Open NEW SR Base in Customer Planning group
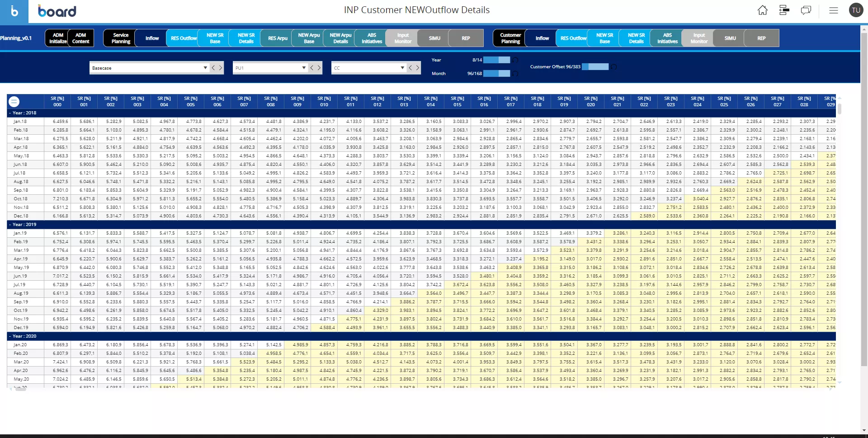This screenshot has width=868, height=438. point(604,38)
